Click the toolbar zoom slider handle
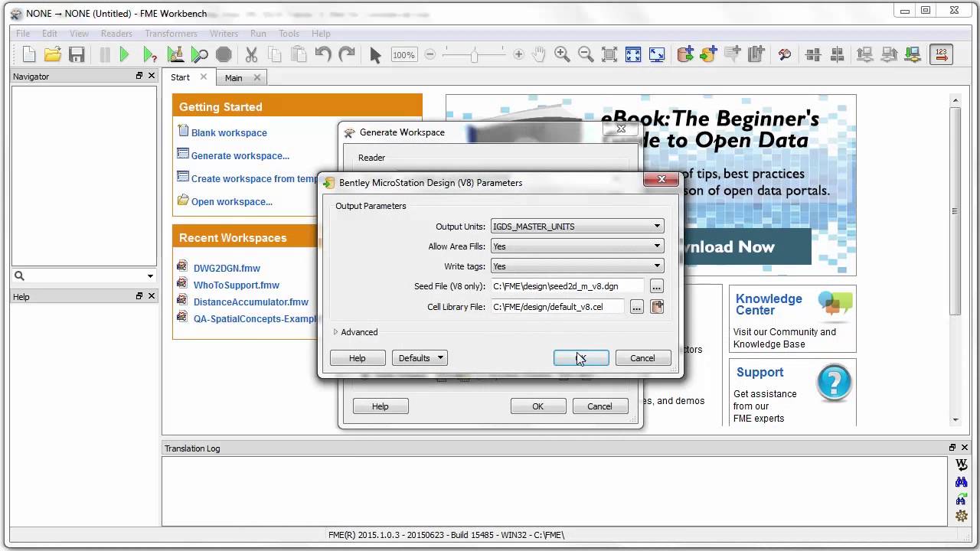This screenshot has width=980, height=551. (475, 54)
